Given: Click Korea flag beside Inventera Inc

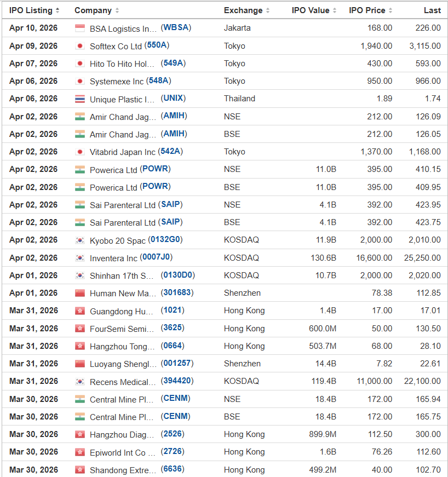Looking at the screenshot, I should (79, 258).
